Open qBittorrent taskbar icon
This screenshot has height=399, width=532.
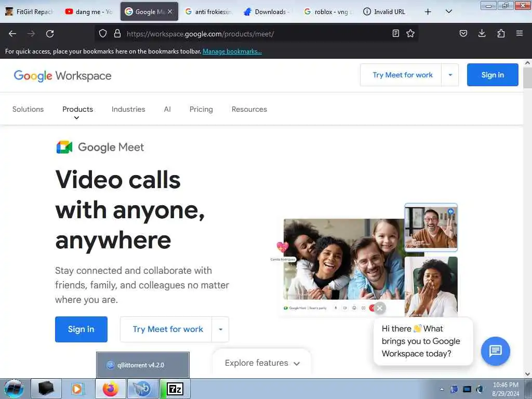(142, 389)
